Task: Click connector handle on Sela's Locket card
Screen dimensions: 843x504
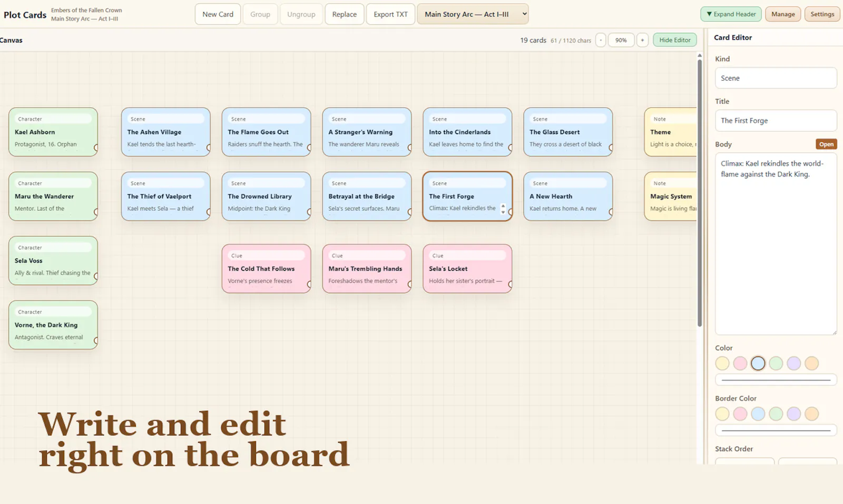Action: (x=511, y=284)
